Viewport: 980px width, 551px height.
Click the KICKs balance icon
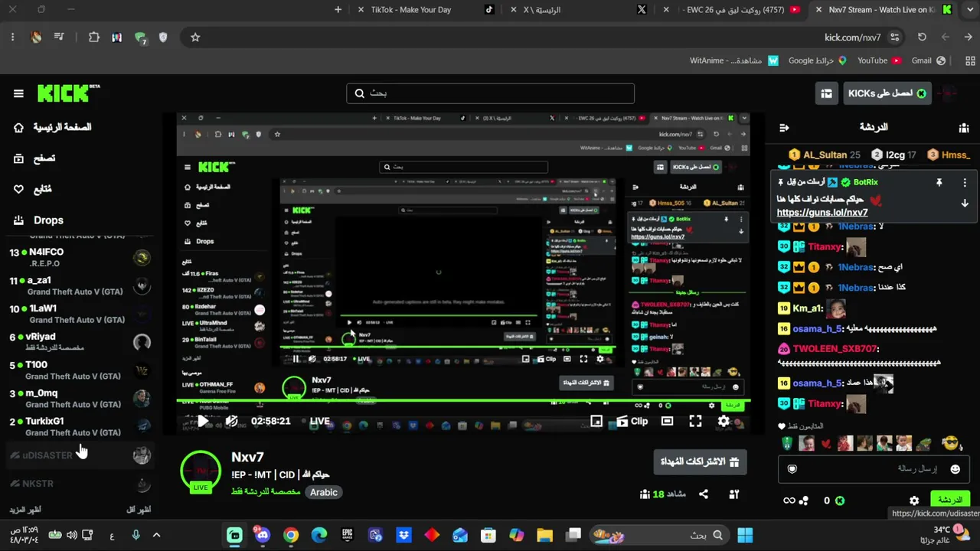[840, 500]
